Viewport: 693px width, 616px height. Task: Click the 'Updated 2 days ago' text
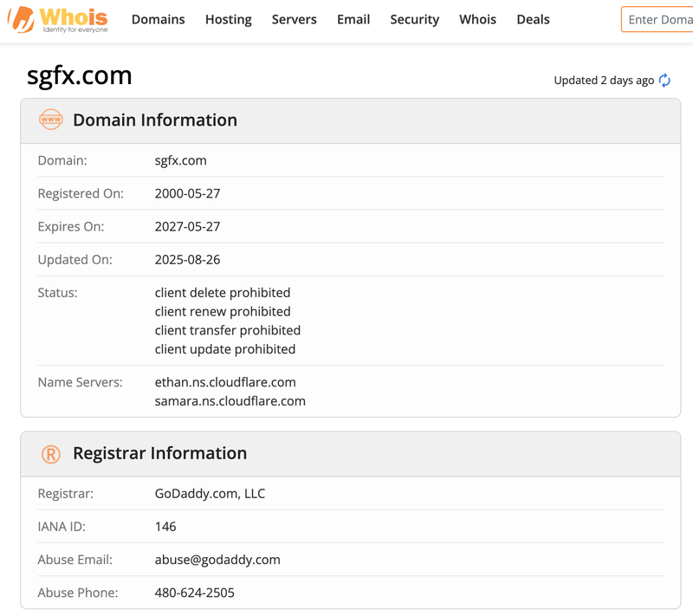604,81
